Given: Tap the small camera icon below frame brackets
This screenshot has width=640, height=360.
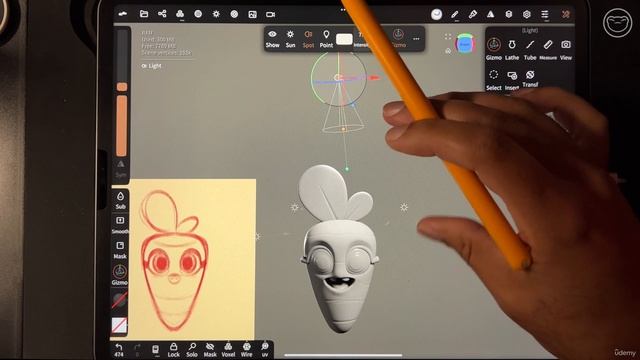Looking at the screenshot, I should (448, 51).
